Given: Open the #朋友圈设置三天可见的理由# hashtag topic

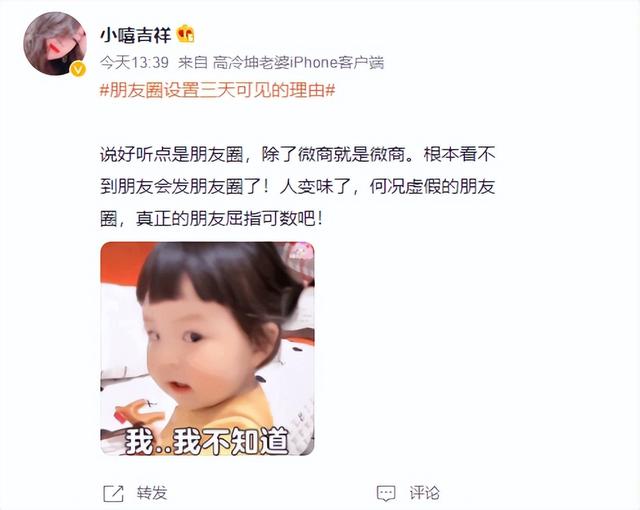Looking at the screenshot, I should click(x=218, y=90).
